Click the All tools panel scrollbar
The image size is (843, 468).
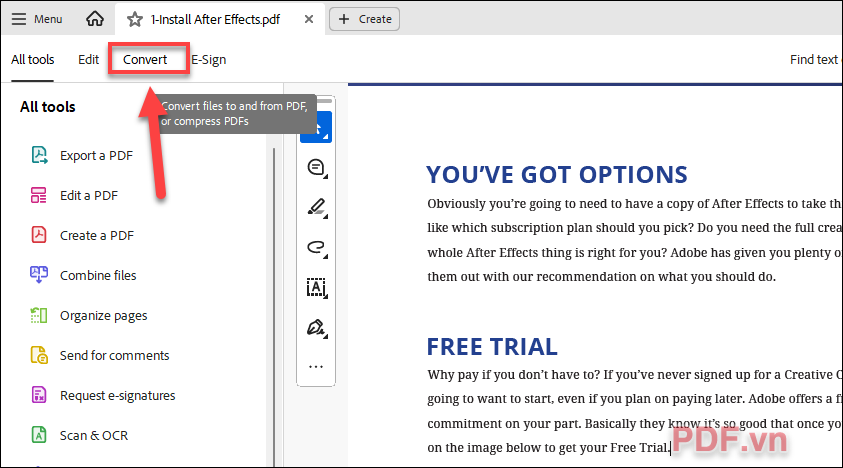(274, 307)
